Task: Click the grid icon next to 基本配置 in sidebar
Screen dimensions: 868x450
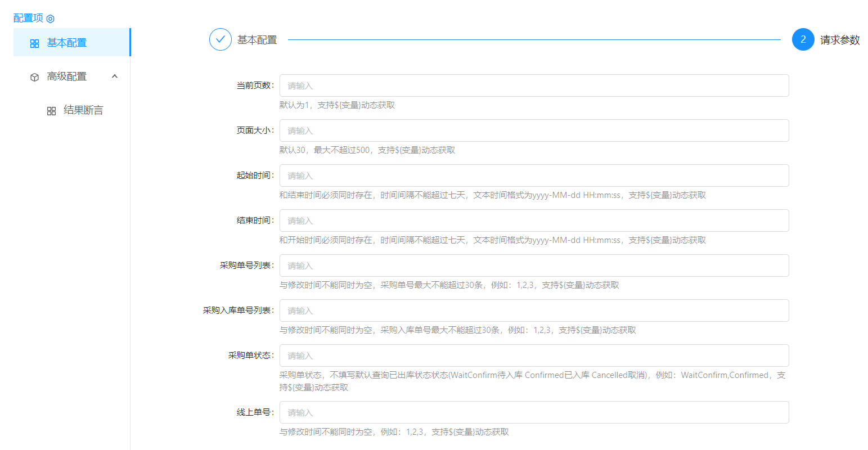Action: (34, 43)
